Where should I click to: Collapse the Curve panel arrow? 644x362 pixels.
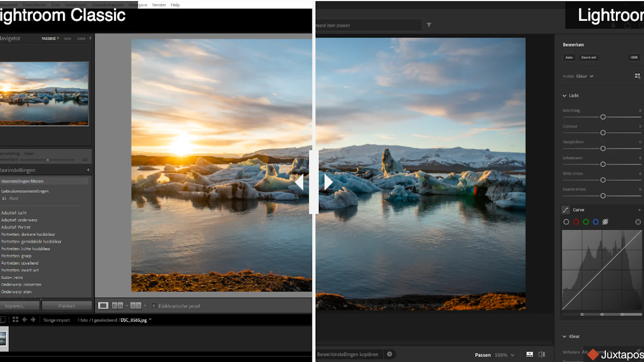[x=639, y=210]
